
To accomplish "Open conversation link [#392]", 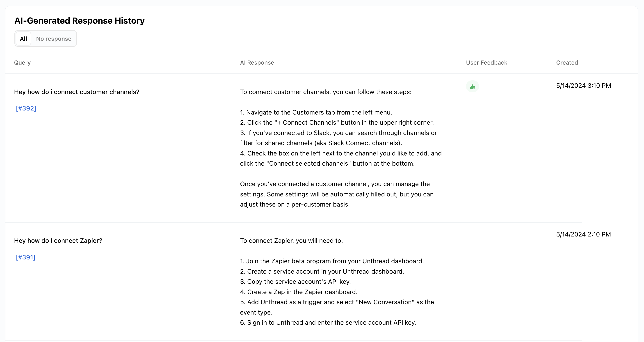I will point(26,108).
